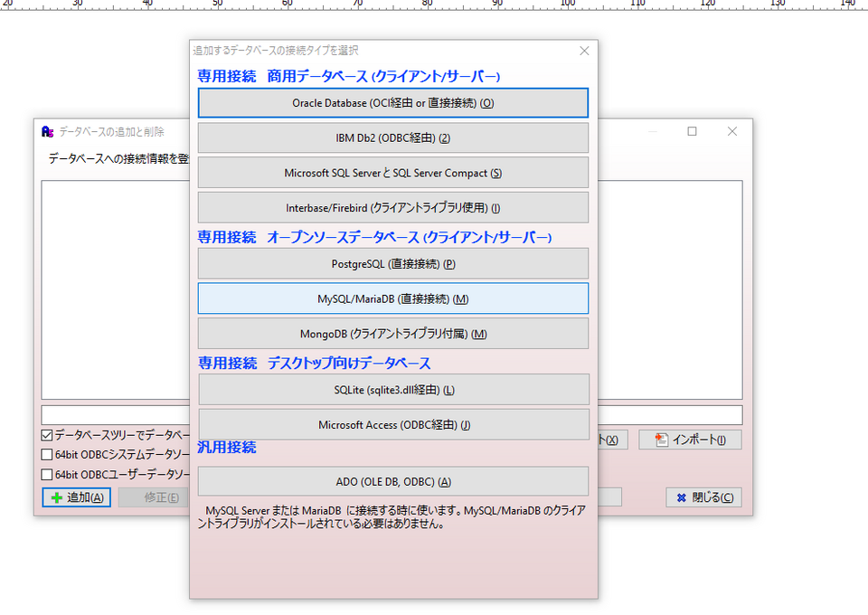
Task: Select ADO (OLE DB, ODBC) generic connection
Action: pyautogui.click(x=393, y=481)
